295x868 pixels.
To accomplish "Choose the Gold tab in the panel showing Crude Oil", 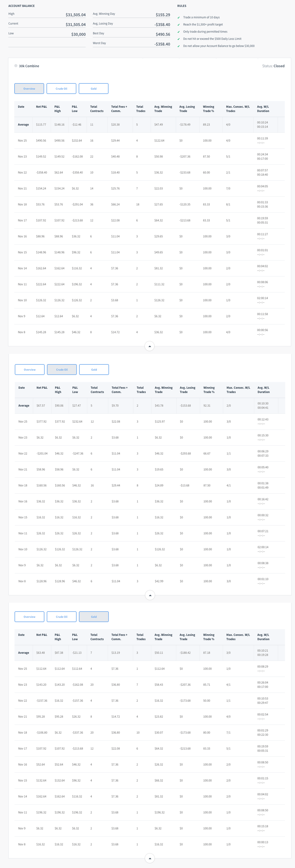I will [94, 370].
